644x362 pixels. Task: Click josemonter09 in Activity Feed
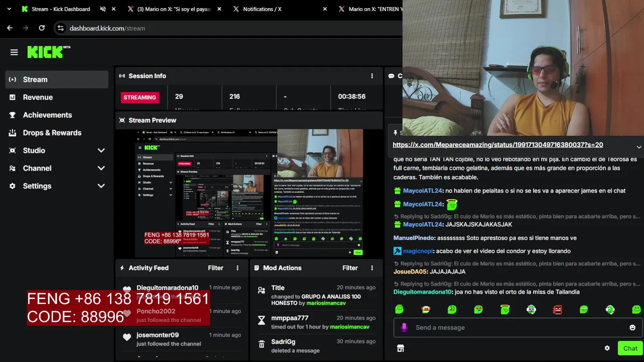click(x=157, y=335)
